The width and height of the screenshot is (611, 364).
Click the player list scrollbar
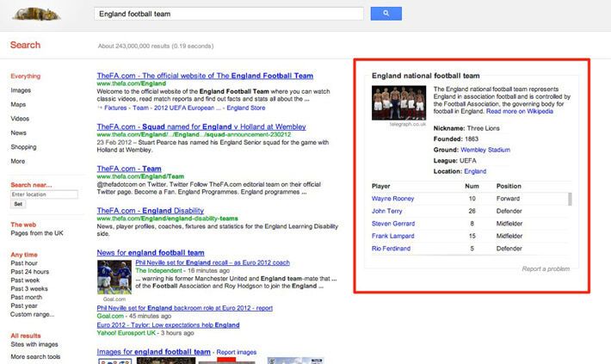pos(570,199)
